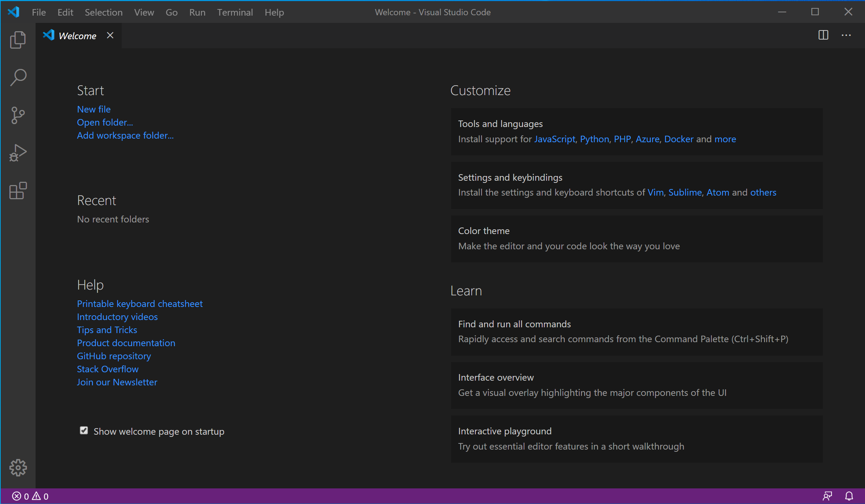This screenshot has width=865, height=504.
Task: Click the VS Code logo in title bar
Action: pos(13,12)
